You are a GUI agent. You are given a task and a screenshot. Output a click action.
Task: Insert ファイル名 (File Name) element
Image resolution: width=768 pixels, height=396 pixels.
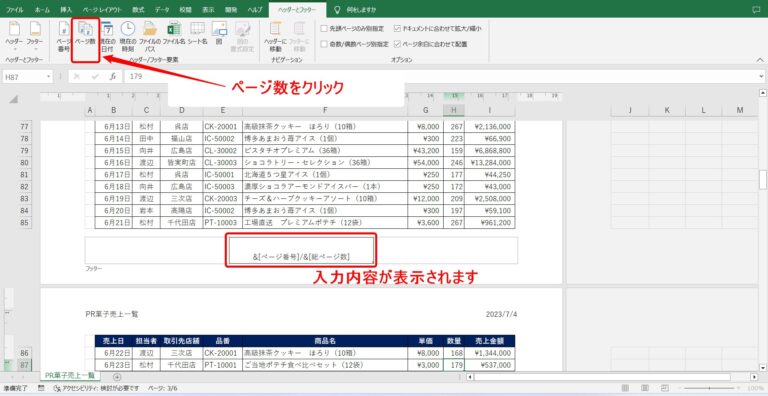click(x=174, y=32)
